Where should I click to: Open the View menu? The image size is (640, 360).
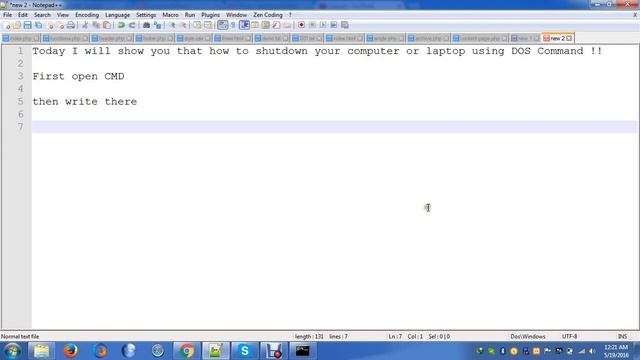(62, 15)
